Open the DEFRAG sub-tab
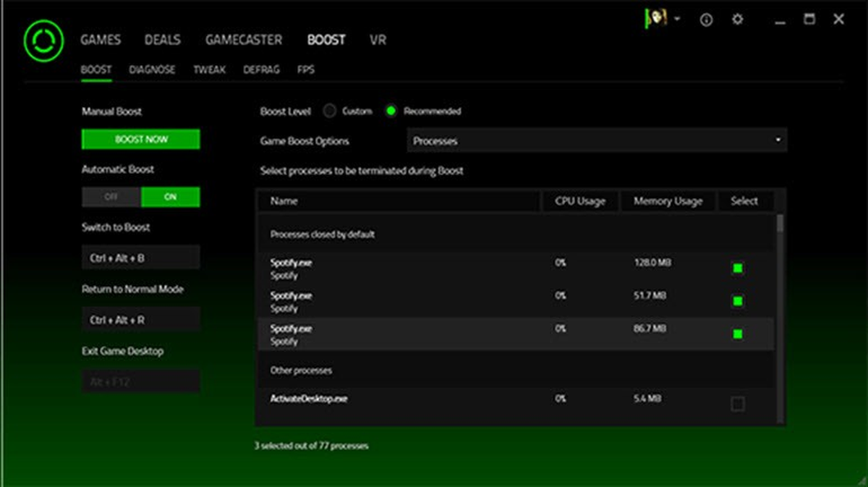 click(261, 70)
